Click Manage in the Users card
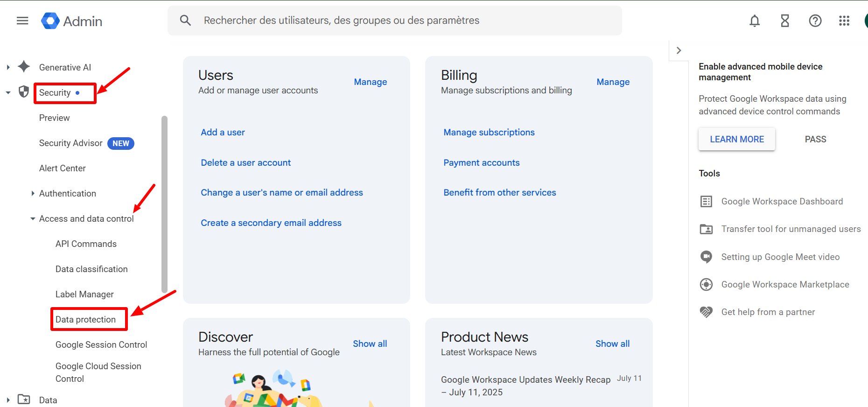 pyautogui.click(x=370, y=82)
